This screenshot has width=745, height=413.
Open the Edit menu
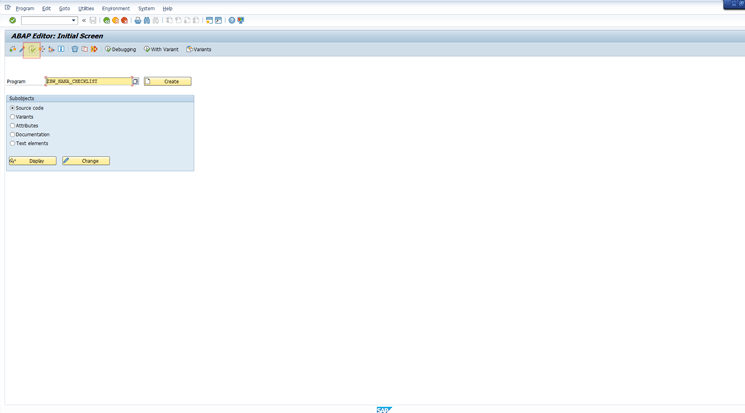46,9
